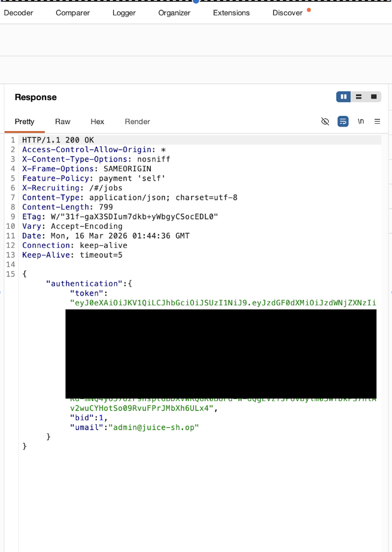392x552 pixels.
Task: Click the Date header value
Action: [x=120, y=236]
